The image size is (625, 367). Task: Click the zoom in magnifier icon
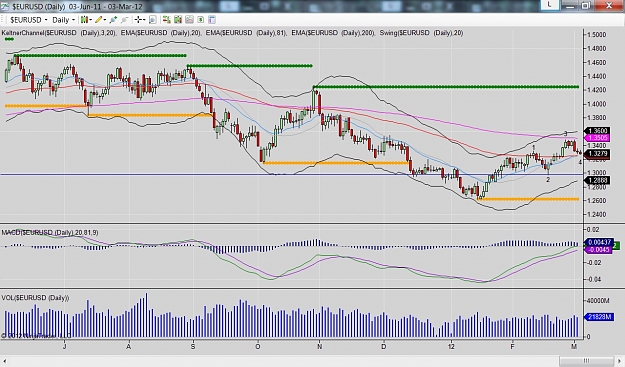pyautogui.click(x=113, y=20)
